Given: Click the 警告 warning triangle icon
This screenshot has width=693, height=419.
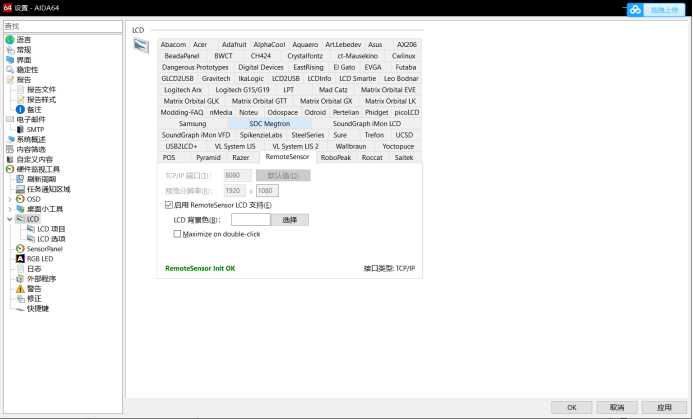Looking at the screenshot, I should coord(20,288).
